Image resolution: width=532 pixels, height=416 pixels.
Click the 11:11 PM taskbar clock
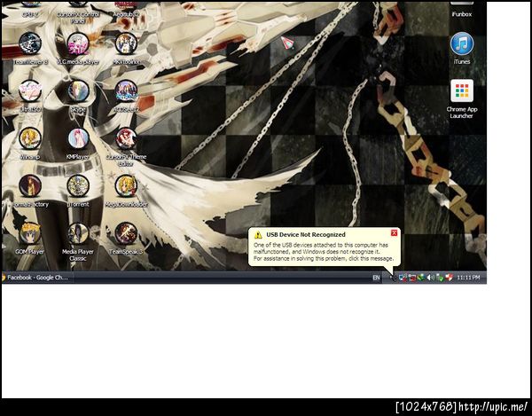point(468,278)
